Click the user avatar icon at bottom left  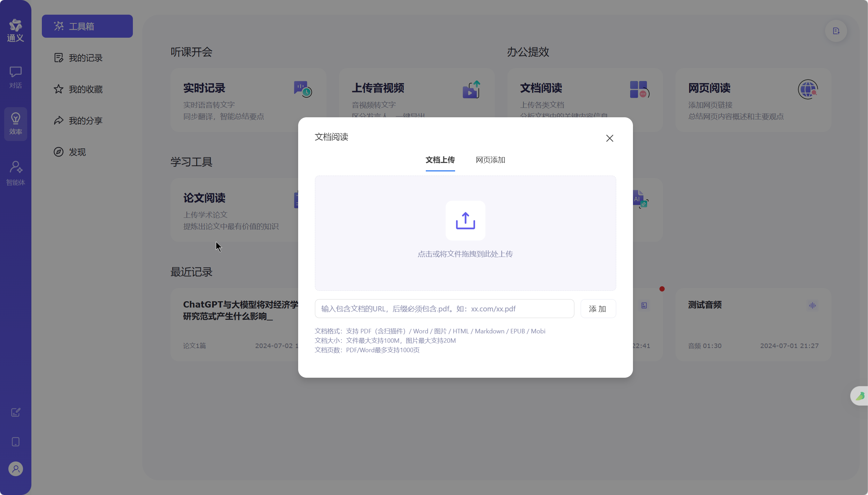(x=15, y=469)
